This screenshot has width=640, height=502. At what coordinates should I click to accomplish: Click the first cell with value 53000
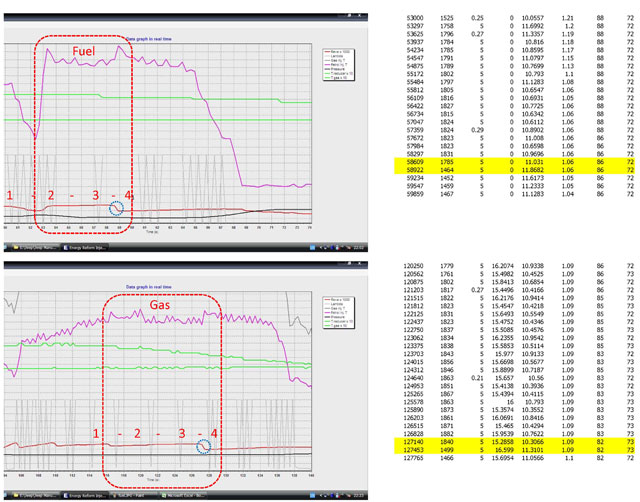(x=411, y=18)
